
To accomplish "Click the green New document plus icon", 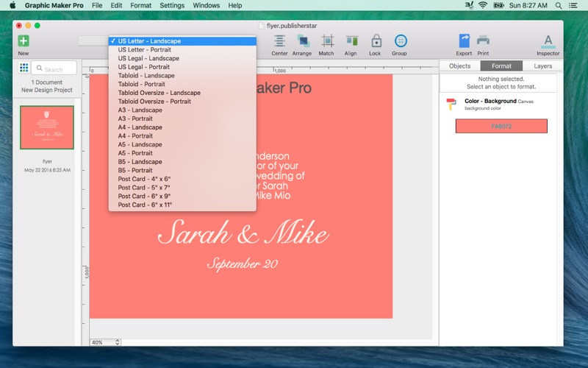I will 24,40.
